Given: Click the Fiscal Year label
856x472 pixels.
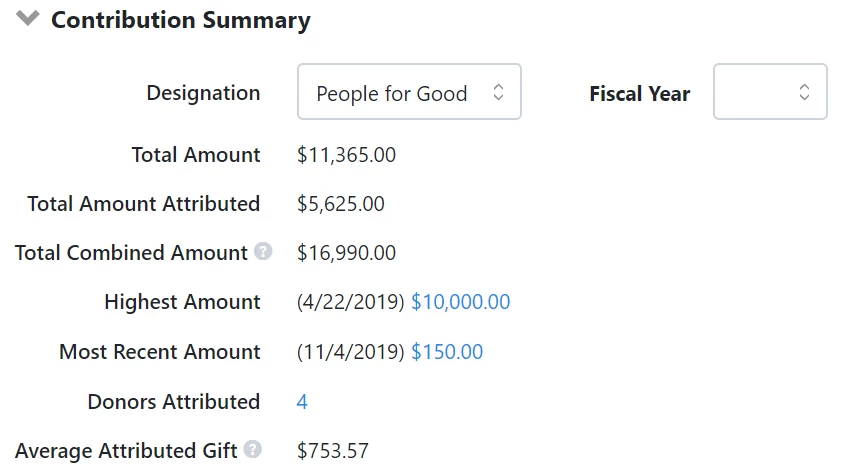Looking at the screenshot, I should (x=640, y=94).
